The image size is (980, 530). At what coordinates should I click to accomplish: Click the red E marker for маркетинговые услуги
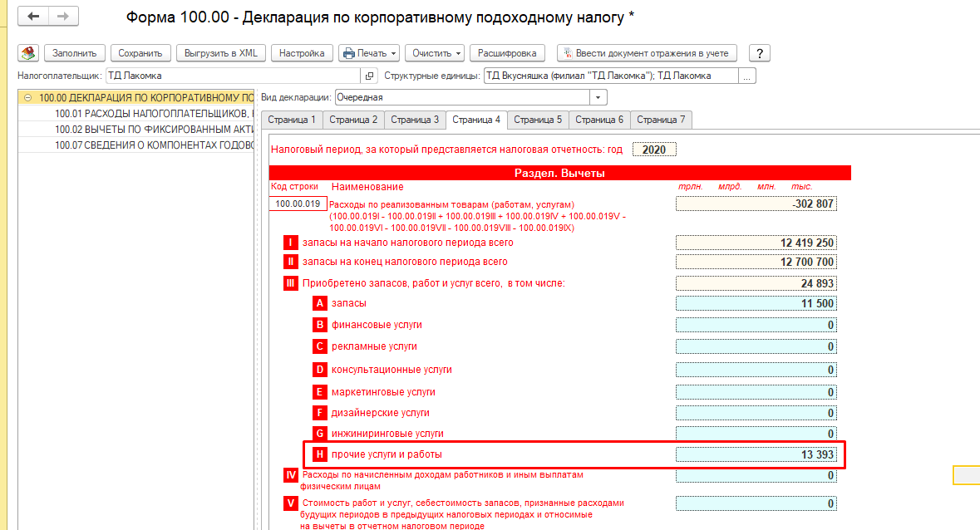[319, 392]
